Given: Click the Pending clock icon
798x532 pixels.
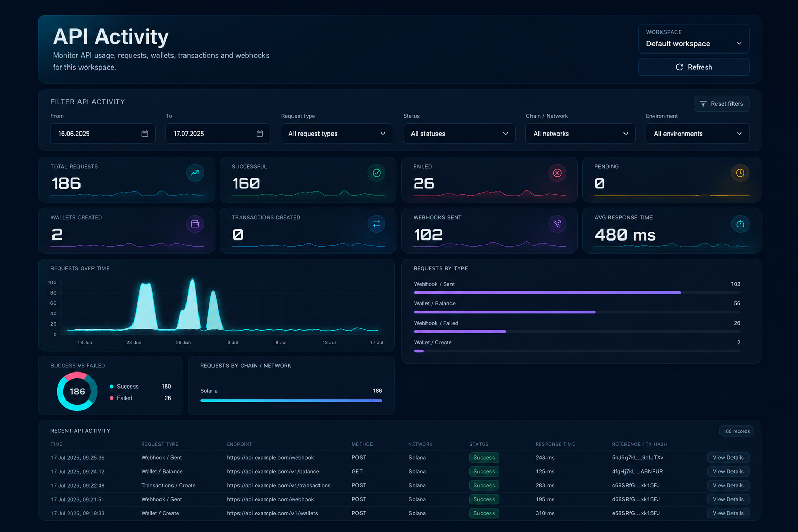Looking at the screenshot, I should (x=740, y=173).
